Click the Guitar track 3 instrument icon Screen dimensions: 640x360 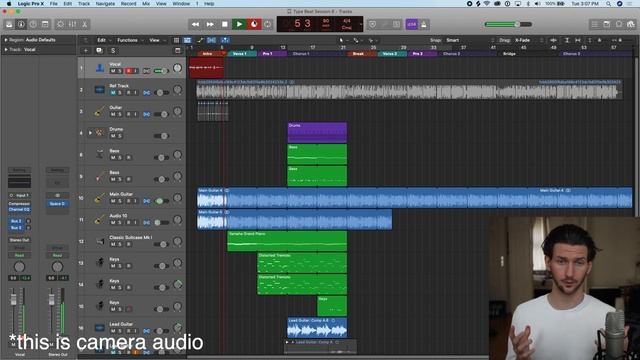[x=99, y=111]
